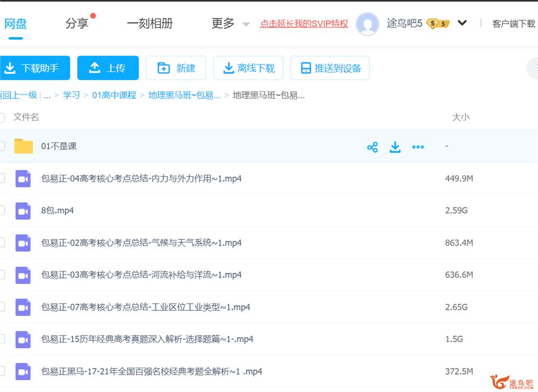
Task: Click the 上传 upload button
Action: point(108,68)
